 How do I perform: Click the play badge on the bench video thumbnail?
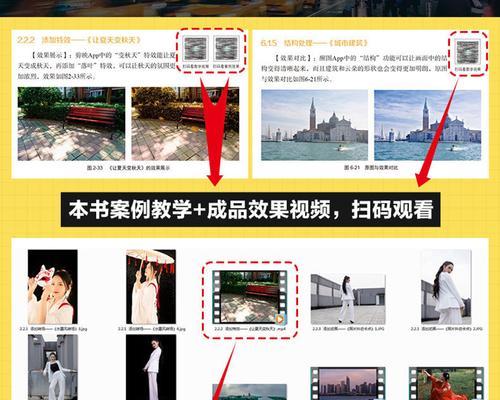point(280,319)
